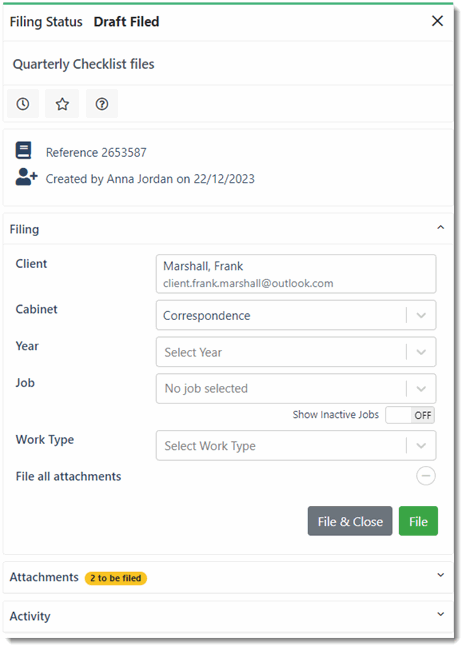Click the star favourite icon
The image size is (466, 650).
pos(62,104)
